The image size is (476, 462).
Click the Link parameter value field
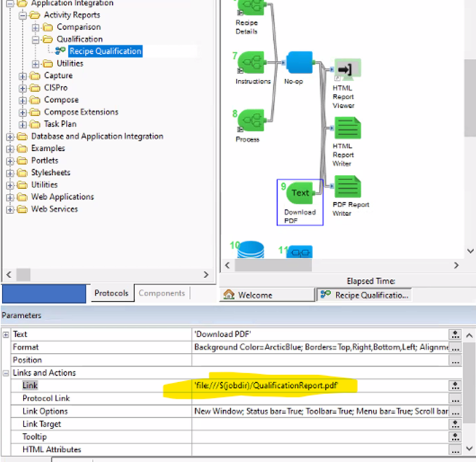click(317, 385)
